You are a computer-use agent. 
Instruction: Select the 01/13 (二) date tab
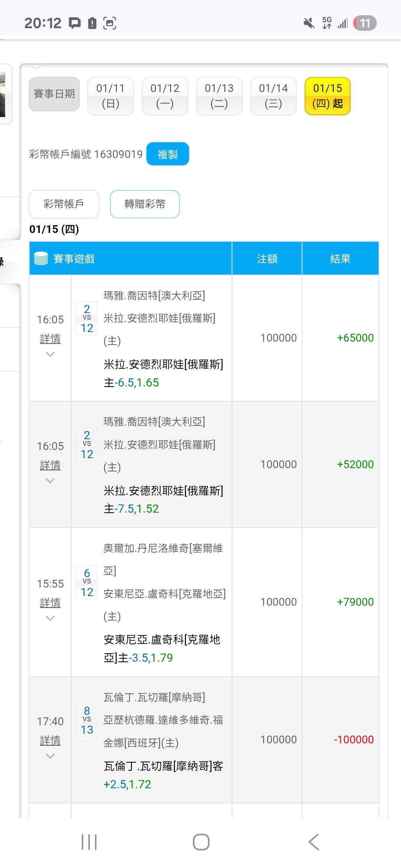pos(219,96)
